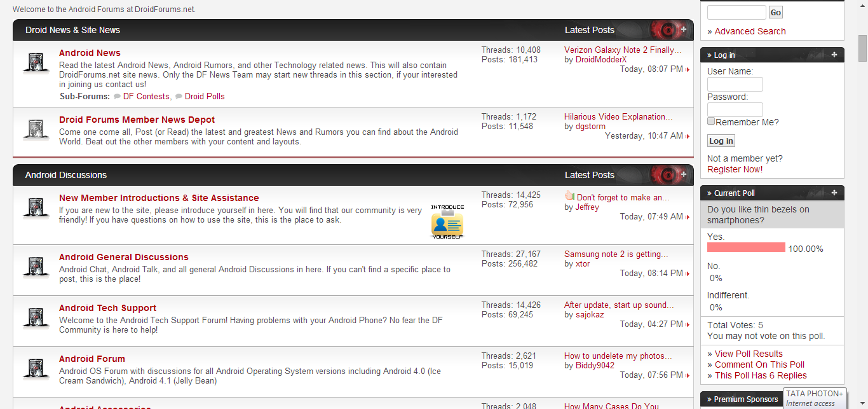Open the Droid Polls sub-forum
This screenshot has height=409, width=868.
(205, 97)
